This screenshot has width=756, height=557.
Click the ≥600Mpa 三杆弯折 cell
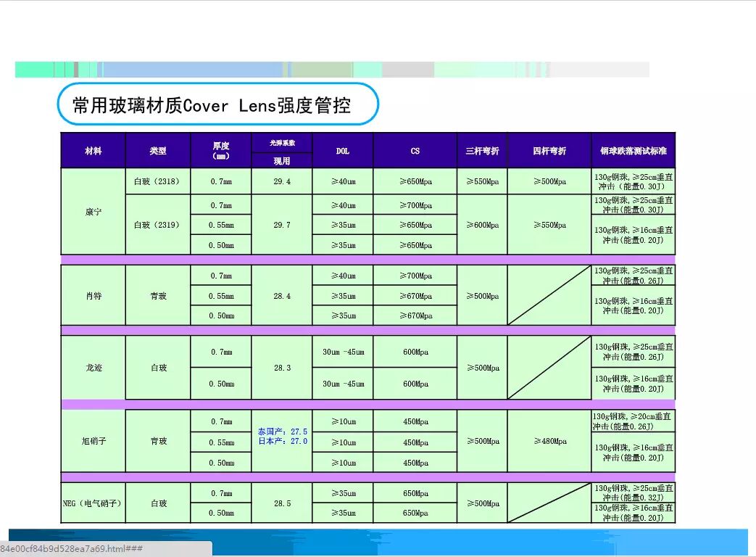click(482, 225)
